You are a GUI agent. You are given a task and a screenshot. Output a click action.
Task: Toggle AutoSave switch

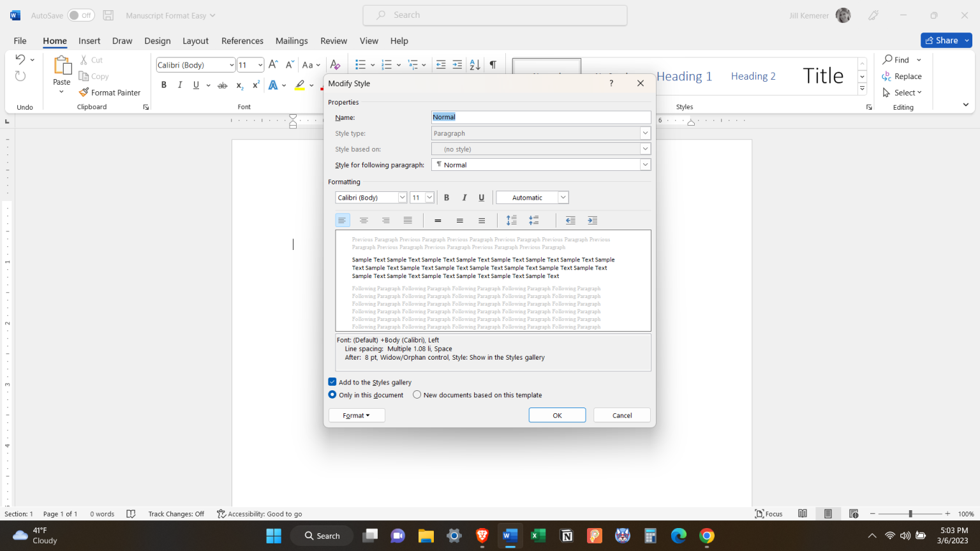[81, 15]
